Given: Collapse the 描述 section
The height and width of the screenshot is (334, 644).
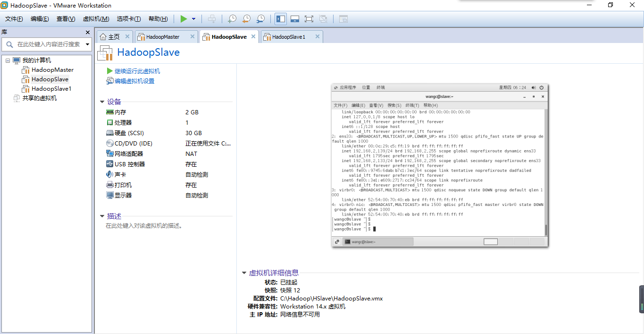Looking at the screenshot, I should coord(102,216).
